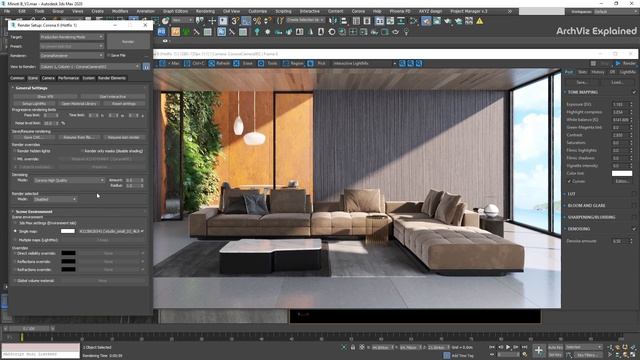This screenshot has width=640, height=360.
Task: Toggle the Spinner Snap icon
Action: click(x=268, y=21)
